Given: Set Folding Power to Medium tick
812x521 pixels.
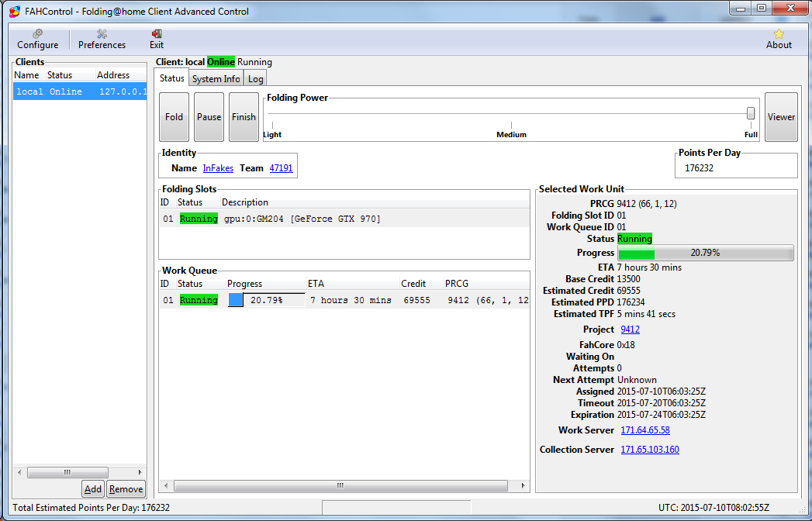Looking at the screenshot, I should (x=511, y=126).
